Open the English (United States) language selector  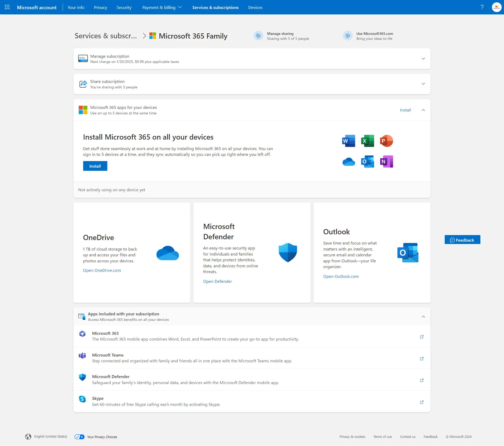50,436
